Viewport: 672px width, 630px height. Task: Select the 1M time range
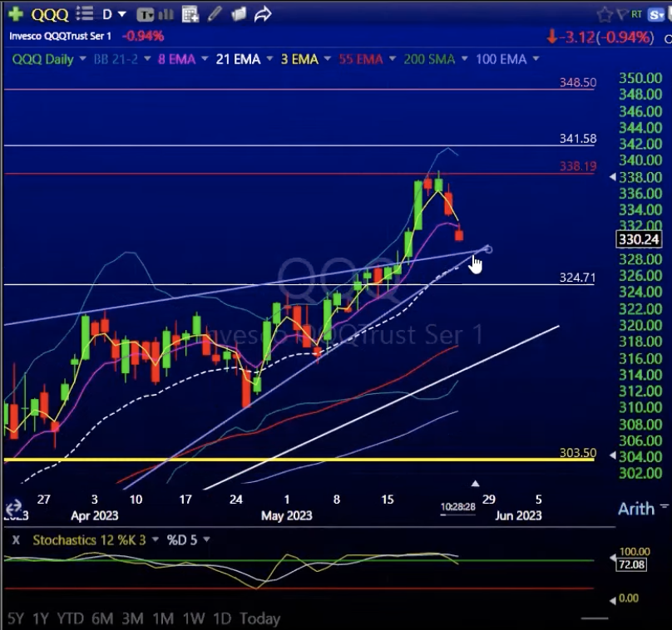163,618
